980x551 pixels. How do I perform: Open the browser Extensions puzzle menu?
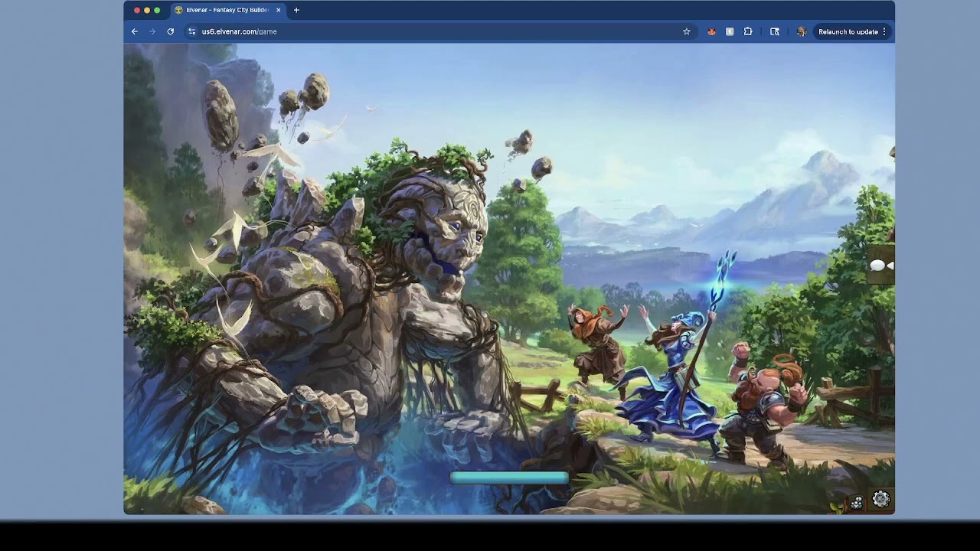pyautogui.click(x=748, y=31)
